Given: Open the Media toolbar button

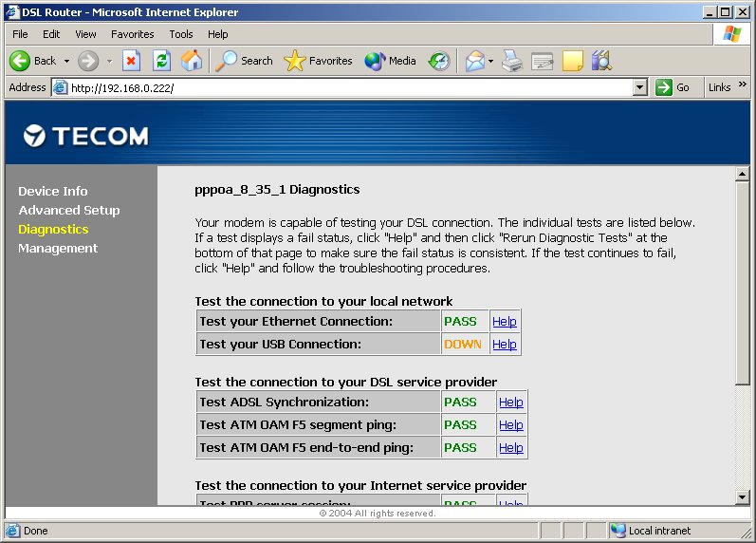Looking at the screenshot, I should click(391, 61).
